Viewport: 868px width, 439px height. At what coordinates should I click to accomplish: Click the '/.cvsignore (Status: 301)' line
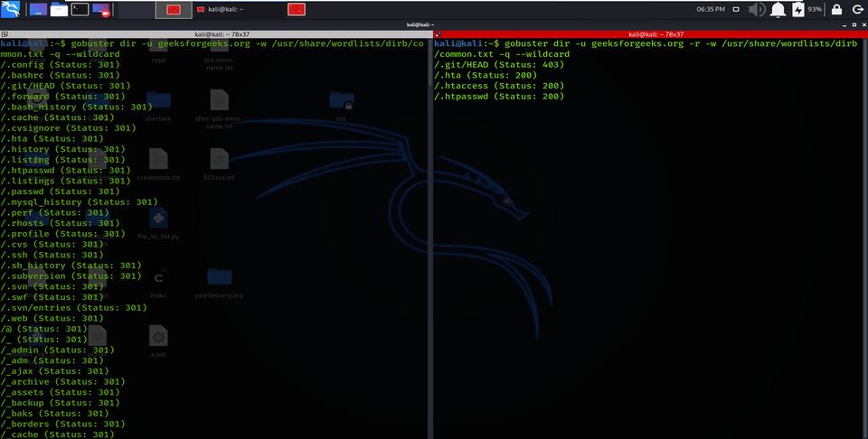point(69,128)
